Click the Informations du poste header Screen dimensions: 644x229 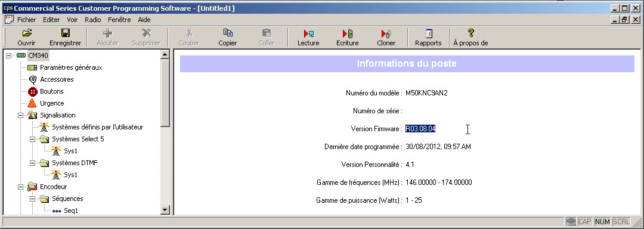[407, 64]
